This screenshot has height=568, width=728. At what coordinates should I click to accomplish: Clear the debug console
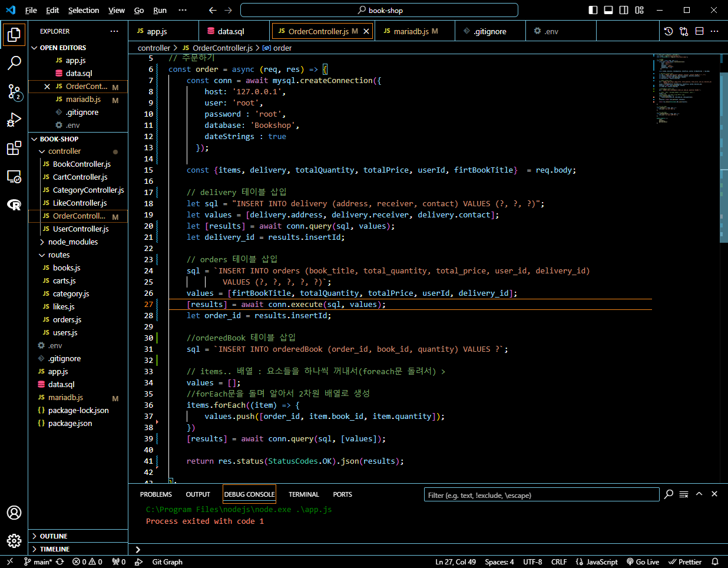[x=684, y=494]
